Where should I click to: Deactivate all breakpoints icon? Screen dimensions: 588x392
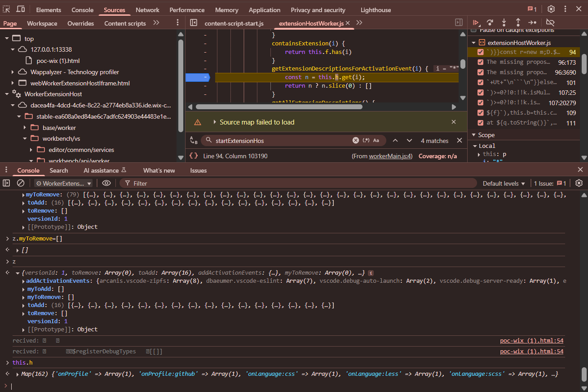[x=550, y=22]
